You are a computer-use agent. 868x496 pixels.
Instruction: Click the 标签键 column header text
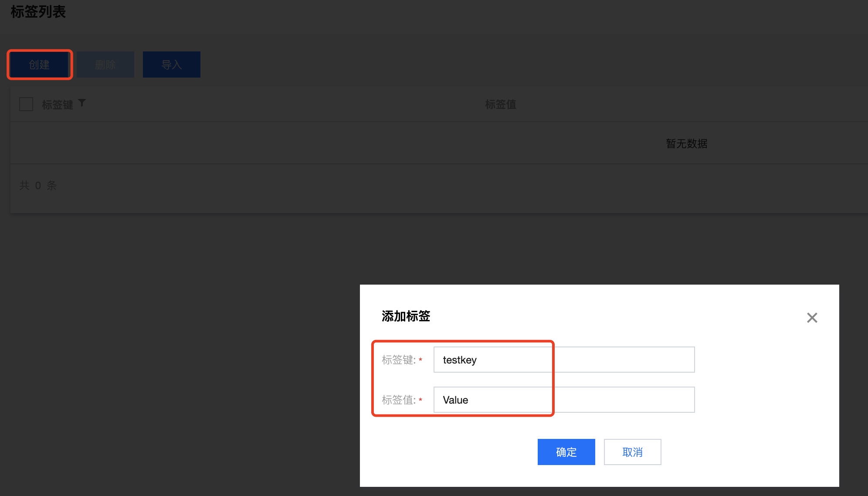58,105
